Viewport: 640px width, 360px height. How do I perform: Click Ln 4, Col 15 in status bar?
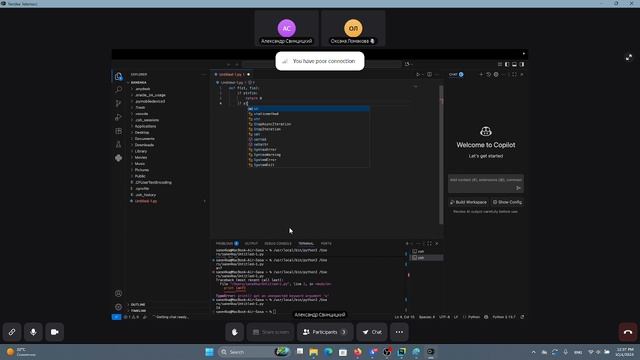(x=404, y=317)
